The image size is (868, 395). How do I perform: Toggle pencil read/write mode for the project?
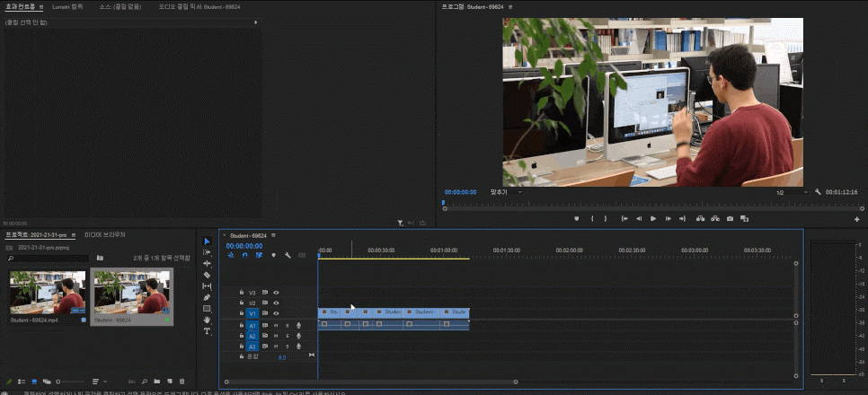pyautogui.click(x=9, y=382)
